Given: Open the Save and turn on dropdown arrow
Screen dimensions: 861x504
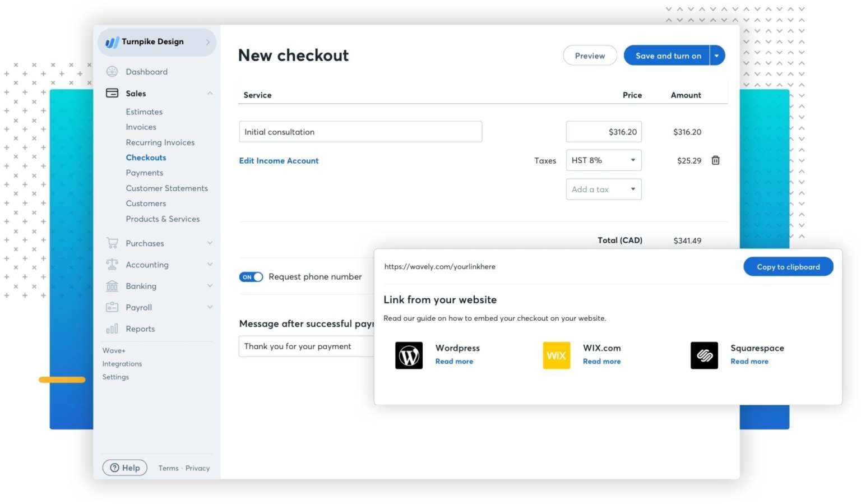Looking at the screenshot, I should click(716, 55).
